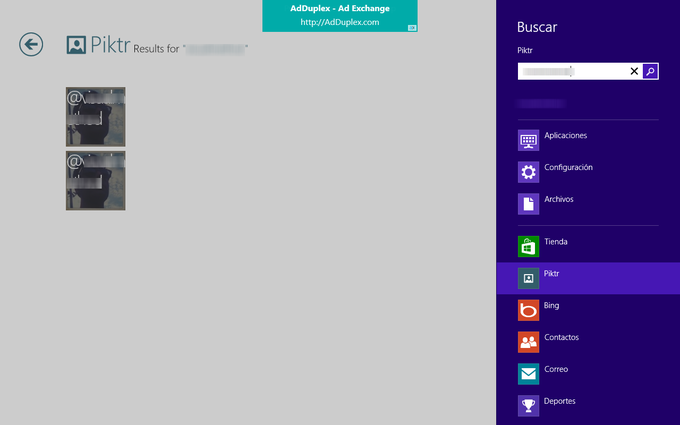Click the Configuración label
Viewport: 680px width, 425px height.
pyautogui.click(x=568, y=167)
